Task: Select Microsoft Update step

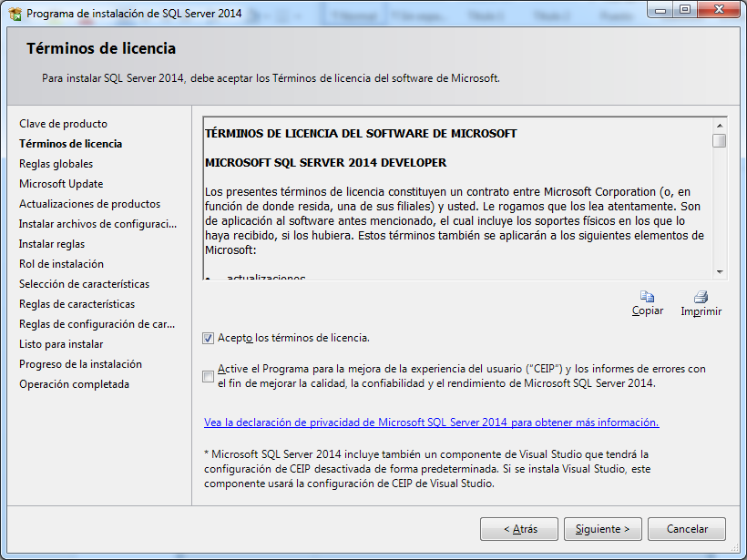Action: coord(61,184)
